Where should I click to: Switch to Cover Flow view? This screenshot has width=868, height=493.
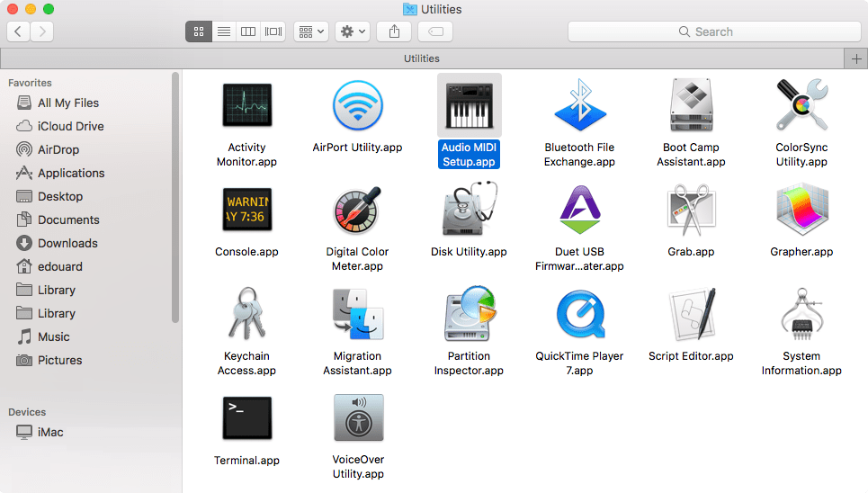point(273,31)
